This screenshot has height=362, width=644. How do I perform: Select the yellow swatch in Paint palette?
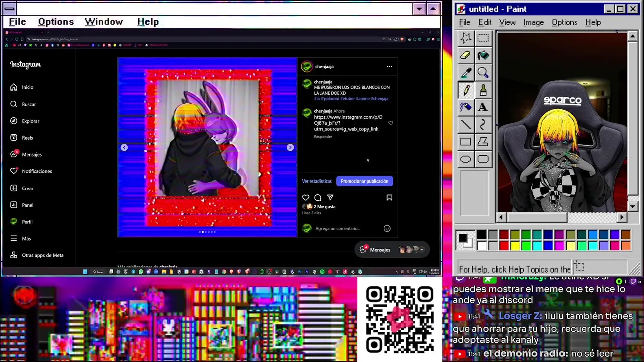pyautogui.click(x=515, y=245)
